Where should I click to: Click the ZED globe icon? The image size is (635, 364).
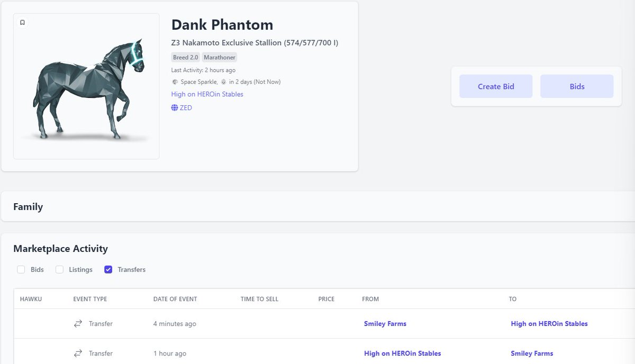[175, 107]
